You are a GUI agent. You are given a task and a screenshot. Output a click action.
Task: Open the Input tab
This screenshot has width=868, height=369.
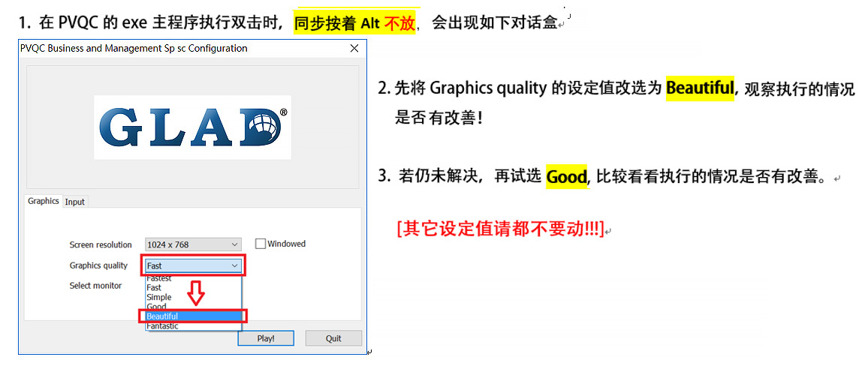pos(75,202)
